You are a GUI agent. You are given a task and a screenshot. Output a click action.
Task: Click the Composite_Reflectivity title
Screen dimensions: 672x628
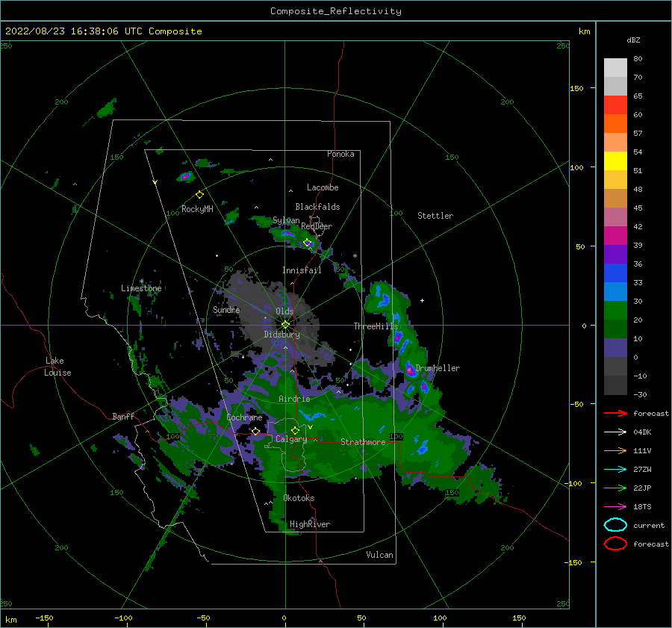coord(336,11)
